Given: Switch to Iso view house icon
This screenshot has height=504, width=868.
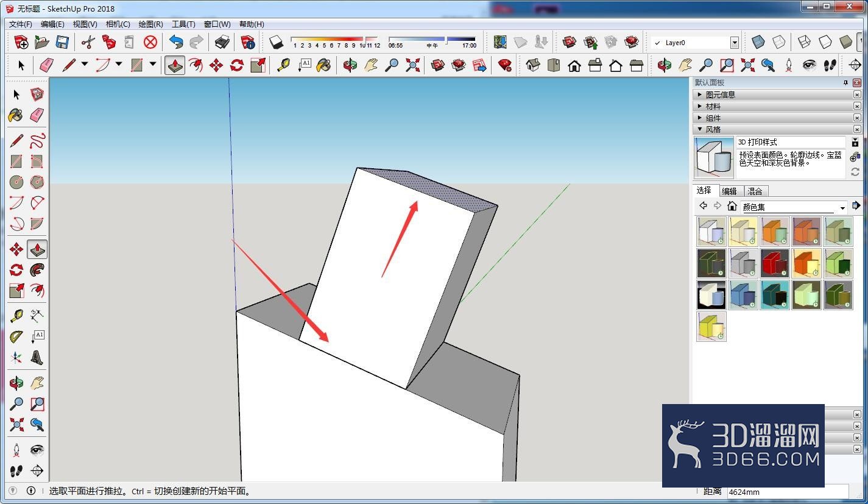Looking at the screenshot, I should point(533,65).
